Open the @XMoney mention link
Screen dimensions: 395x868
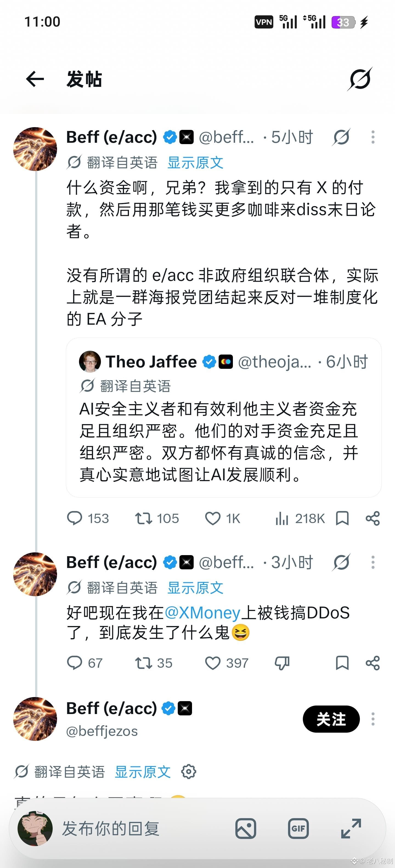tap(202, 613)
